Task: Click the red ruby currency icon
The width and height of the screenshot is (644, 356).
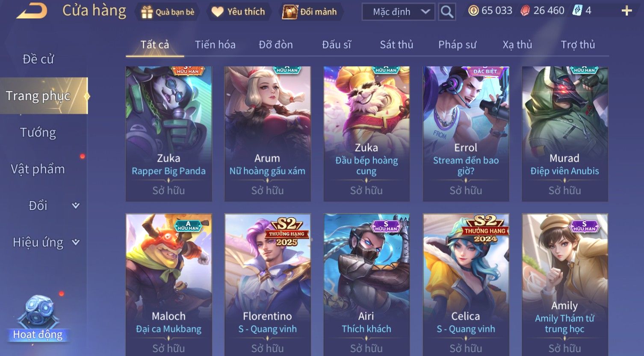Action: tap(525, 11)
